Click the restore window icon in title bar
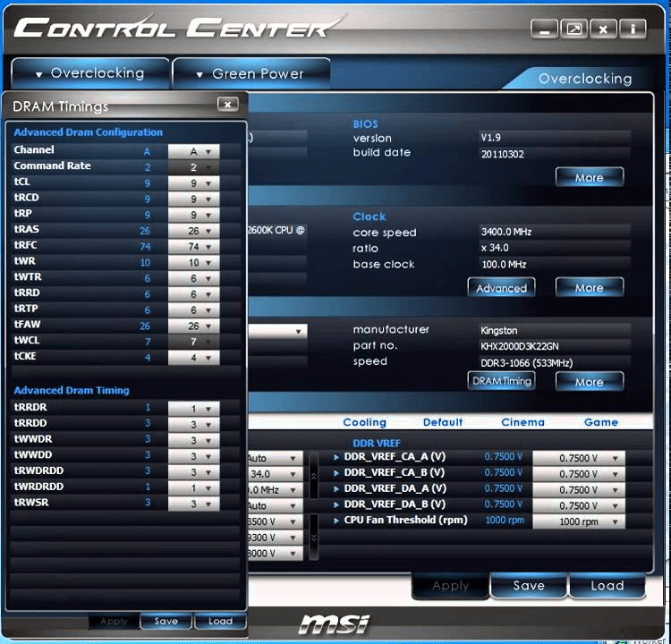Screen dimensions: 671x644 pyautogui.click(x=573, y=30)
